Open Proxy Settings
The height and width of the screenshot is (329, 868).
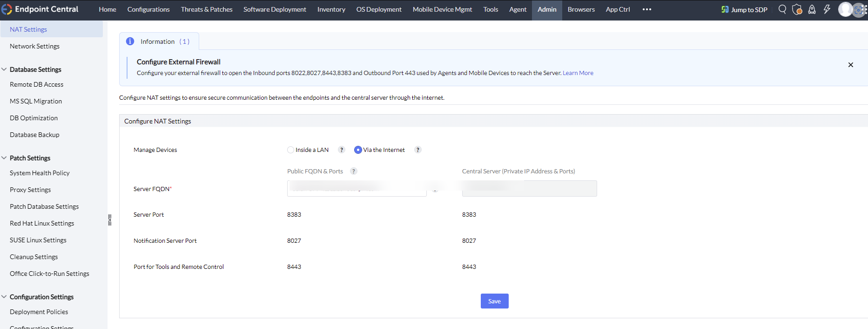(x=30, y=190)
